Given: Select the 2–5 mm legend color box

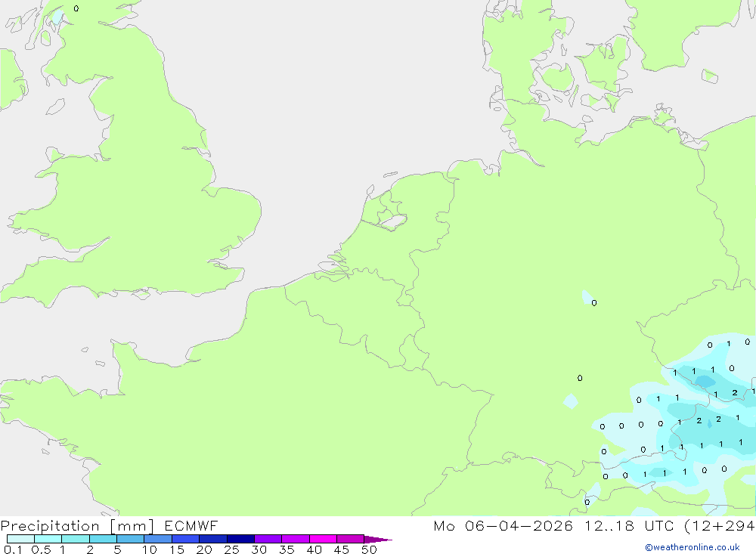Looking at the screenshot, I should 103,539.
